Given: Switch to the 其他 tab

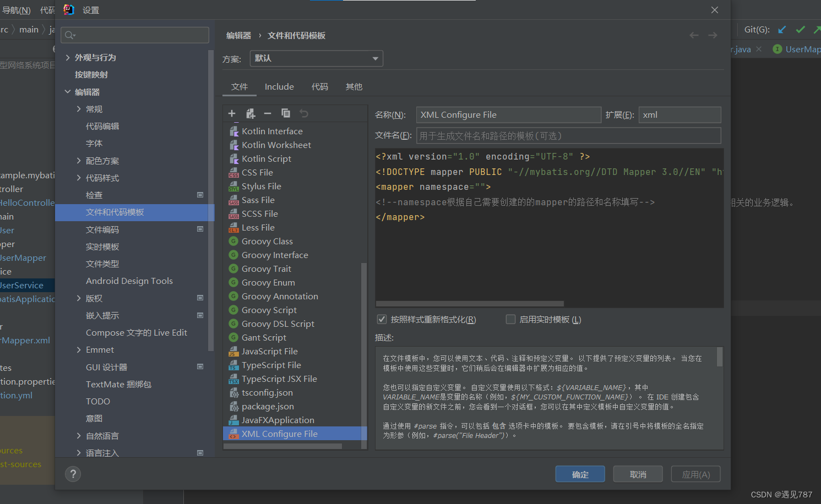Looking at the screenshot, I should [354, 87].
